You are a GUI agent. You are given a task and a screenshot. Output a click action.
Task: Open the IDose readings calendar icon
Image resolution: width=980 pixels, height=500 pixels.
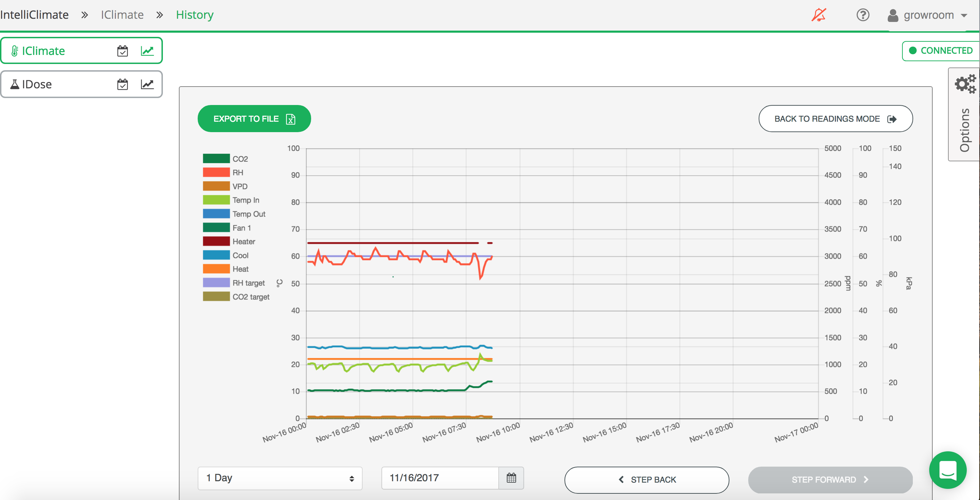point(122,84)
